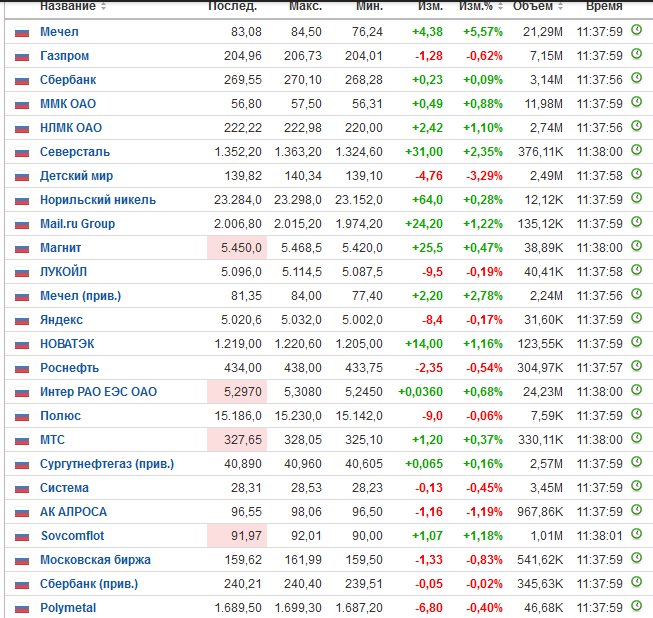653x618 pixels.
Task: Click the clock icon in the АК АЛРОСА row
Action: coord(636,510)
